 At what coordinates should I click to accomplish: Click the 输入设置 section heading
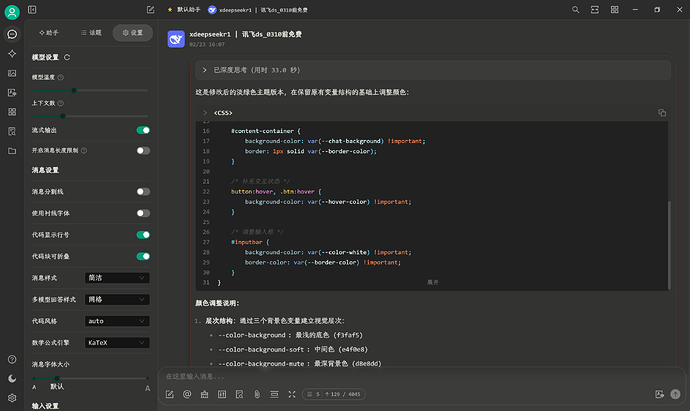(45, 406)
